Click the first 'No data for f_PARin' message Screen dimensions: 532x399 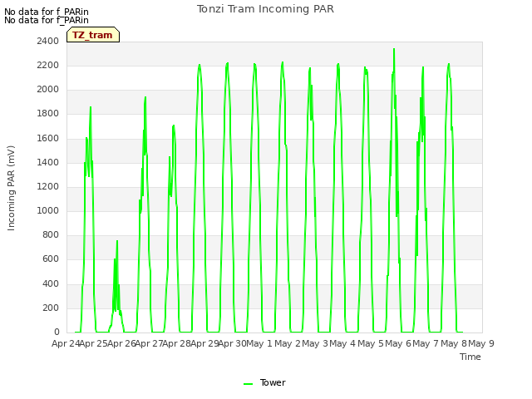tap(47, 12)
